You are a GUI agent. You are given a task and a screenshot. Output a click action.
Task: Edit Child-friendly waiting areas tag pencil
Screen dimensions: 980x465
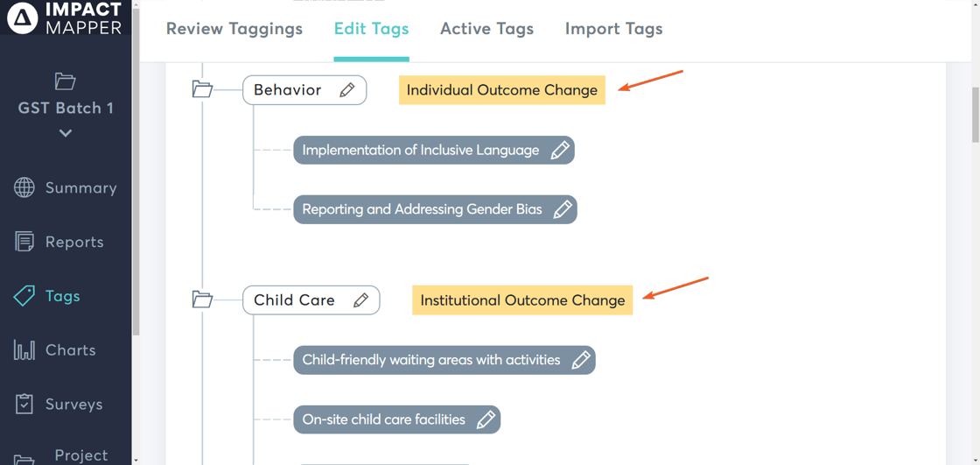(x=581, y=360)
